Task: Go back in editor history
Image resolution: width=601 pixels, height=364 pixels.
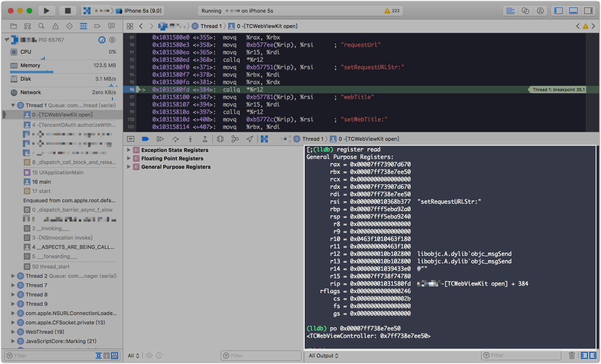Action: tap(141, 26)
